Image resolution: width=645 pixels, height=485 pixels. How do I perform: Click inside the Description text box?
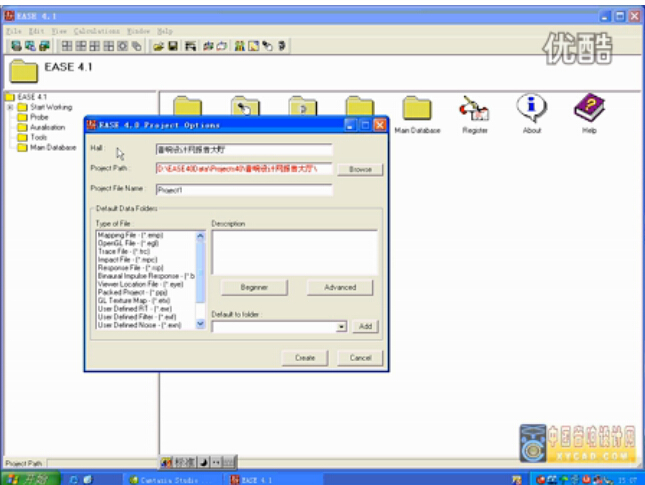[x=295, y=253]
